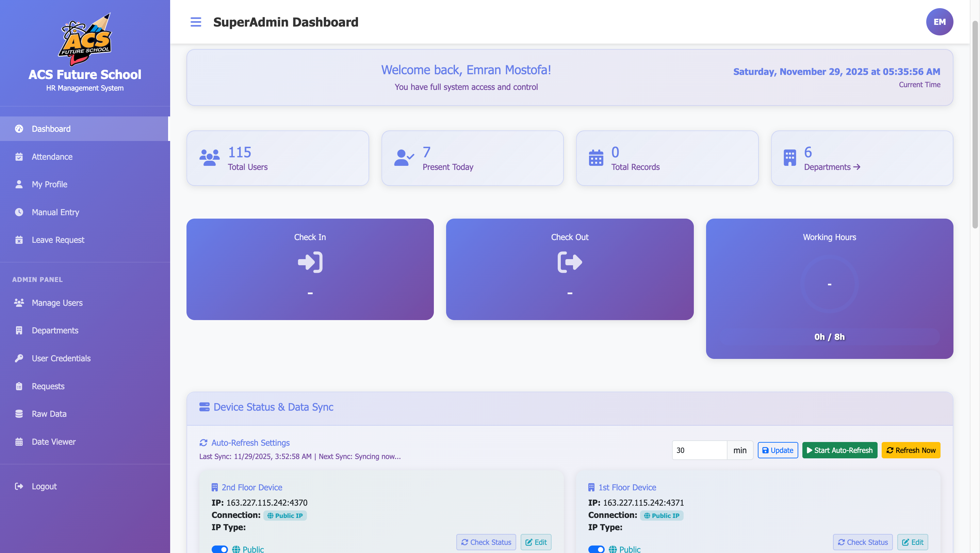Click the Working Hours progress circle
The image size is (980, 553).
(x=829, y=284)
